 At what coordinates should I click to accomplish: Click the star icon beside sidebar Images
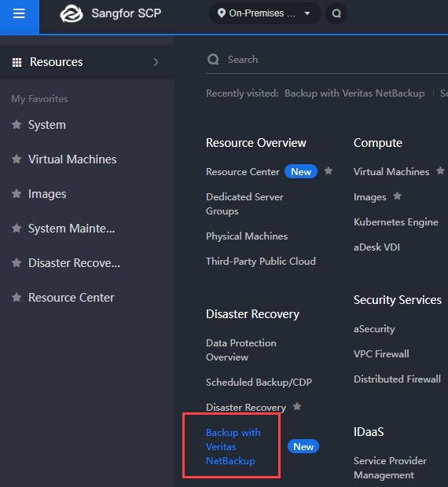coord(17,194)
